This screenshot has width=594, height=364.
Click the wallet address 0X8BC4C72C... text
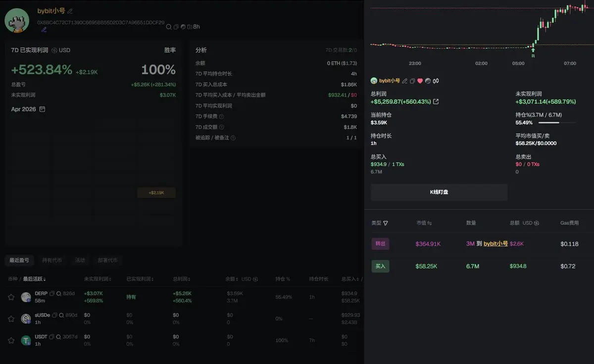coord(101,22)
